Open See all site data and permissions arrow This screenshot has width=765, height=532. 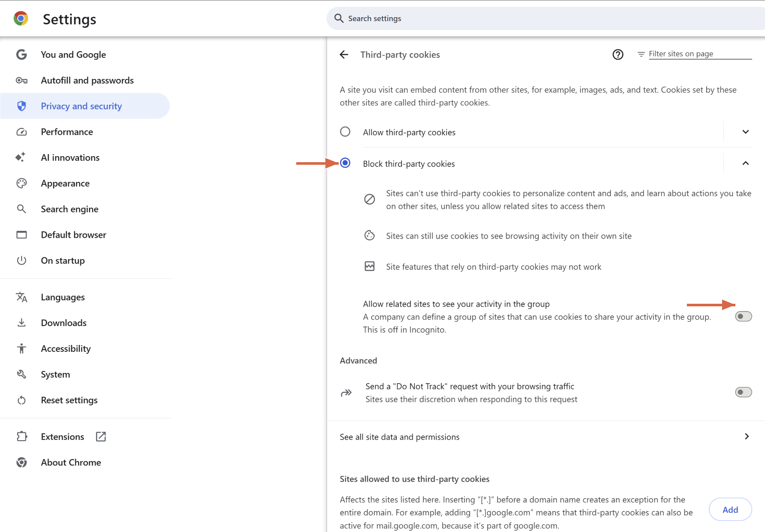[x=747, y=436]
